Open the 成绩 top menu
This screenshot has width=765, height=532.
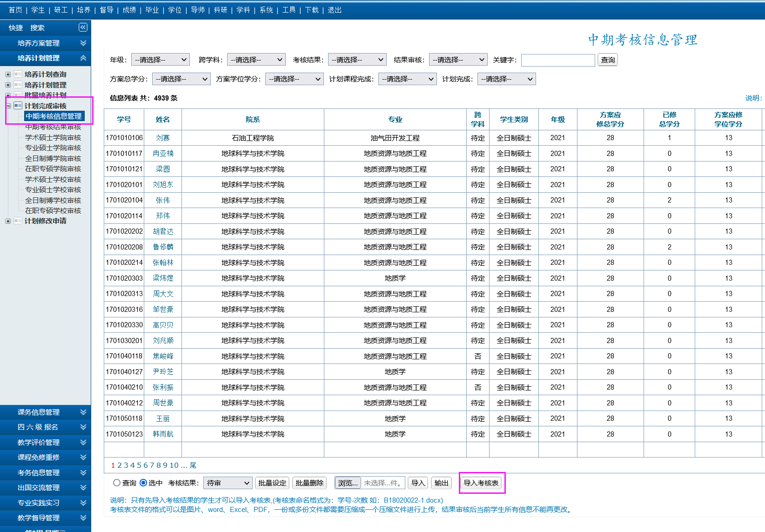[129, 10]
